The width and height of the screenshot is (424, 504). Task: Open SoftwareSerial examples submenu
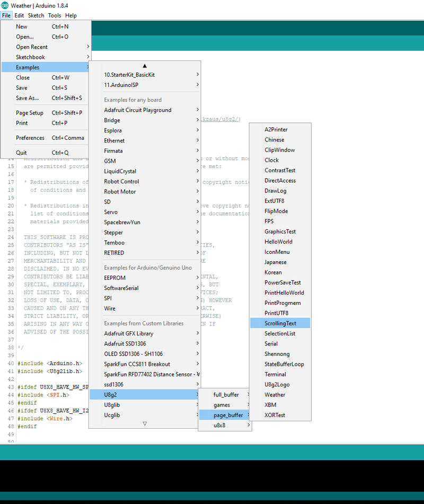(x=145, y=288)
